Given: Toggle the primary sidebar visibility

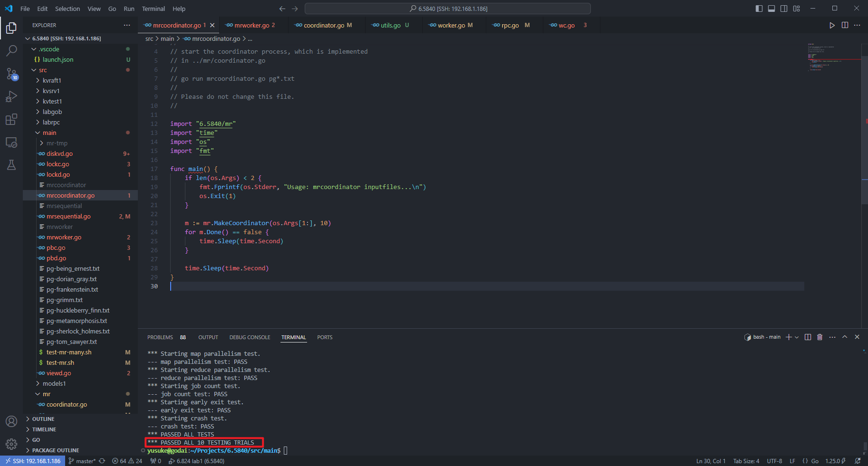Looking at the screenshot, I should click(759, 9).
